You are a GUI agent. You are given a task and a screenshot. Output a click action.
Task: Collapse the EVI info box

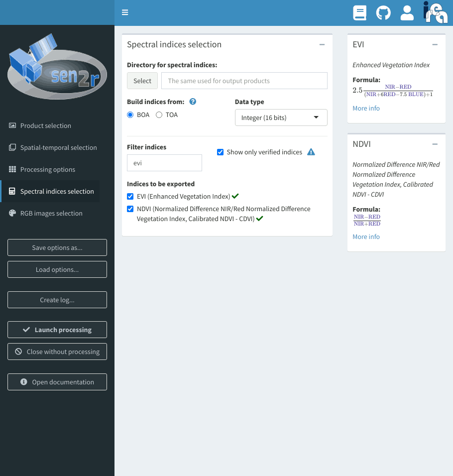coord(435,45)
